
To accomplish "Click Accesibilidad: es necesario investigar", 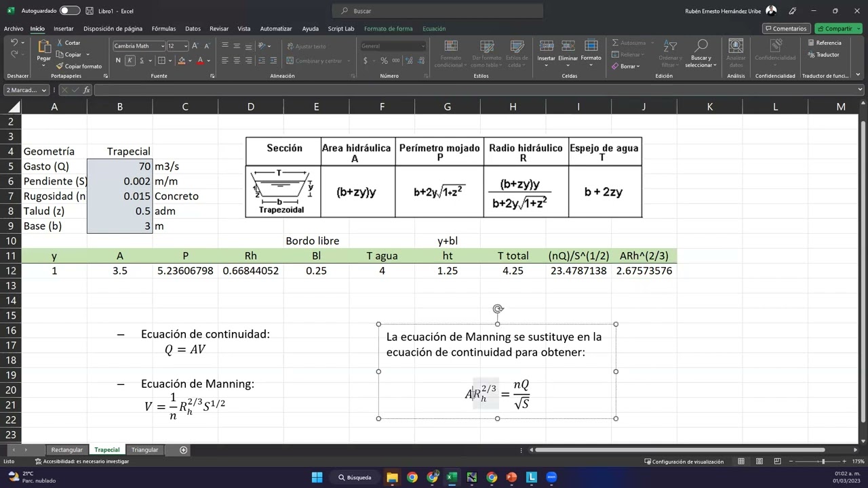I will tap(81, 462).
